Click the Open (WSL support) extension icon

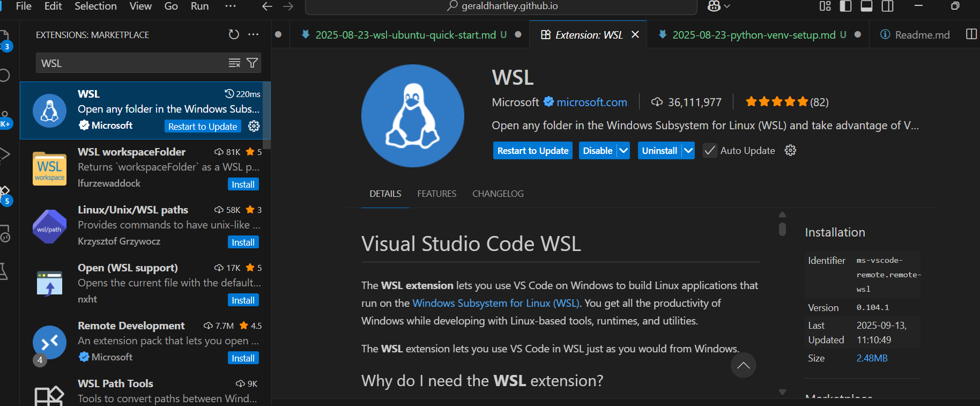coord(49,284)
